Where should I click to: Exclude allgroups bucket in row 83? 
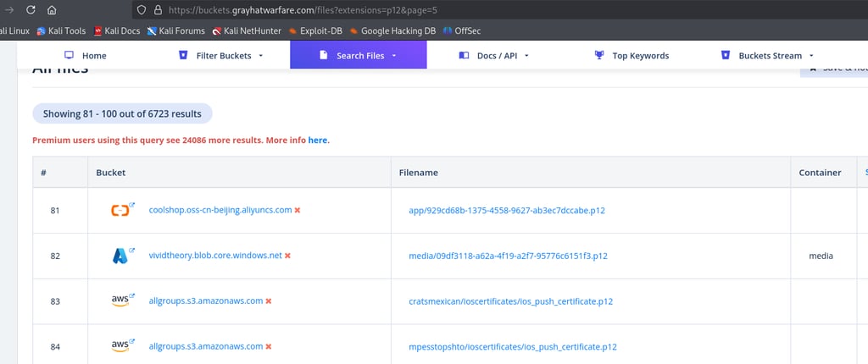(x=269, y=301)
